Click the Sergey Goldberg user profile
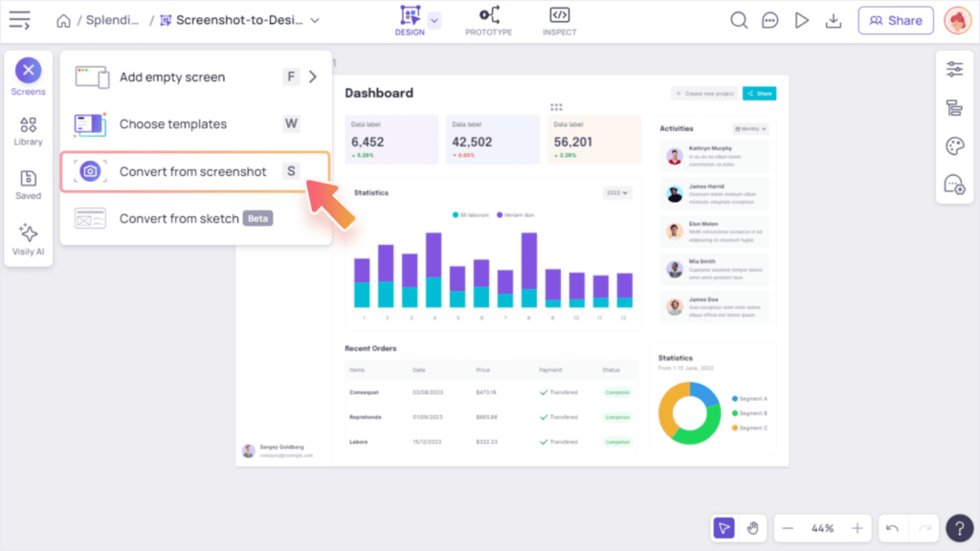 click(278, 451)
